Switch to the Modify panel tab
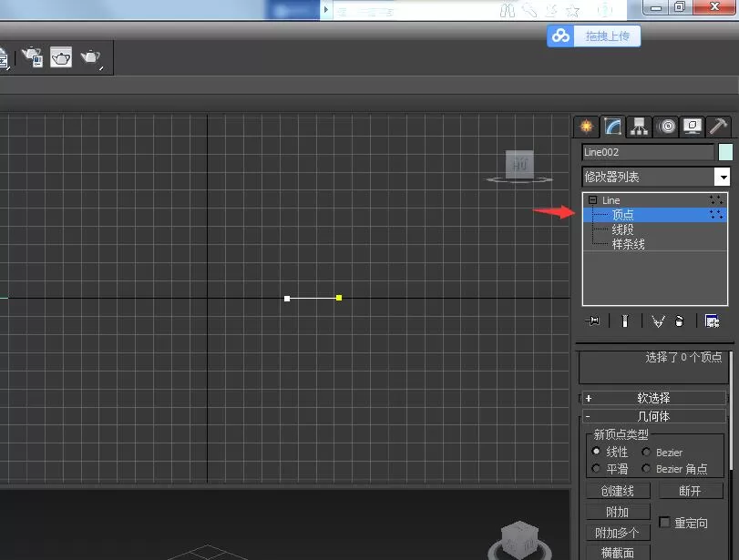 click(612, 127)
